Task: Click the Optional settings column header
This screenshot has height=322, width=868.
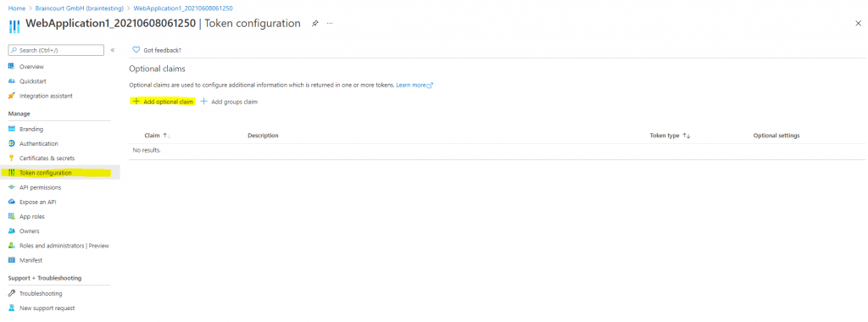Action: point(776,136)
